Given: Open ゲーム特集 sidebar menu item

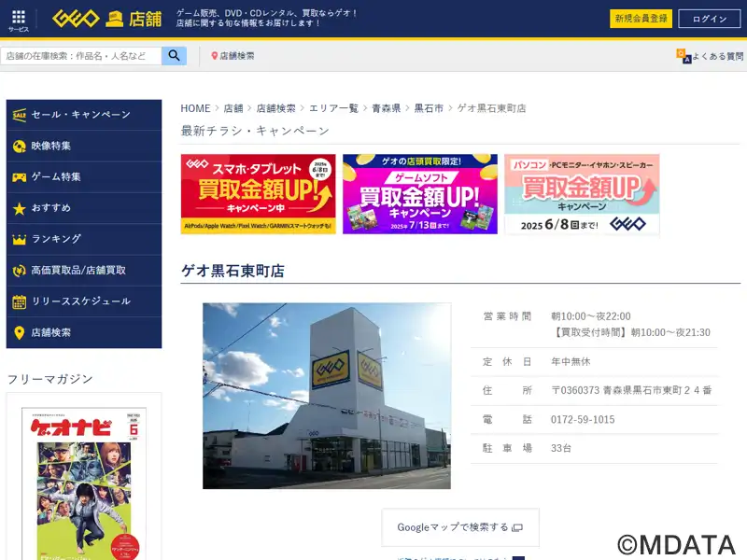Looking at the screenshot, I should pos(84,177).
